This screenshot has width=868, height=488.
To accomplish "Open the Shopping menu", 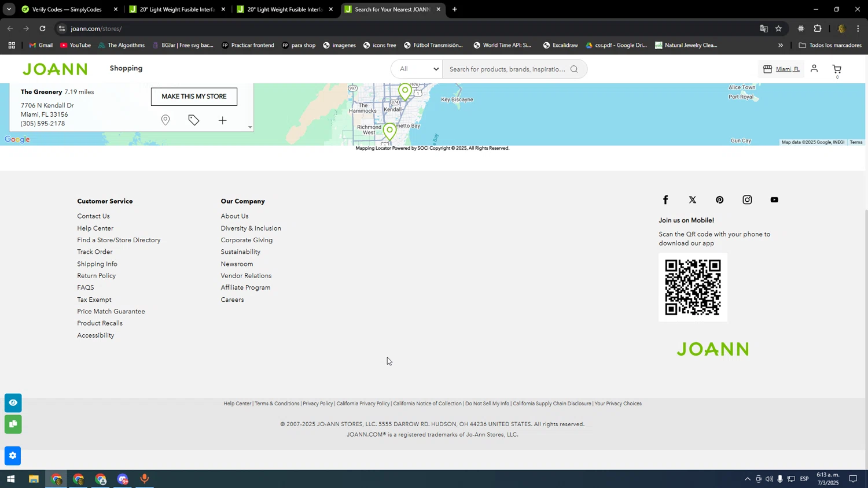I will [x=126, y=68].
